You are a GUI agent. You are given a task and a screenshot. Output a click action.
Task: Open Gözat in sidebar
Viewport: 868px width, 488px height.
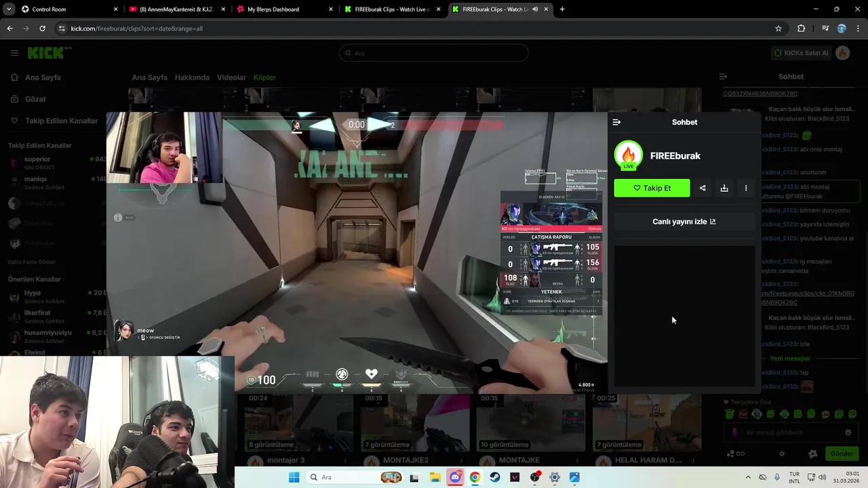pyautogui.click(x=35, y=99)
